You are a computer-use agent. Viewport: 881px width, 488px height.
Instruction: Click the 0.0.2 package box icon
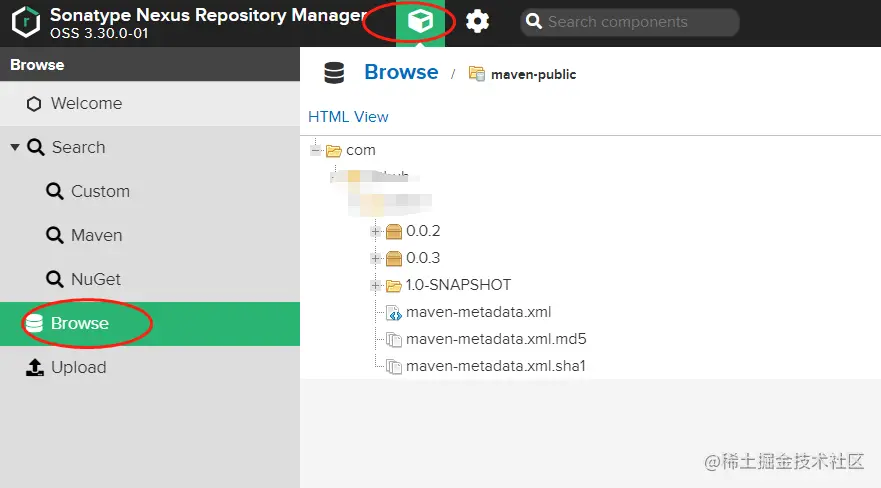click(x=394, y=231)
